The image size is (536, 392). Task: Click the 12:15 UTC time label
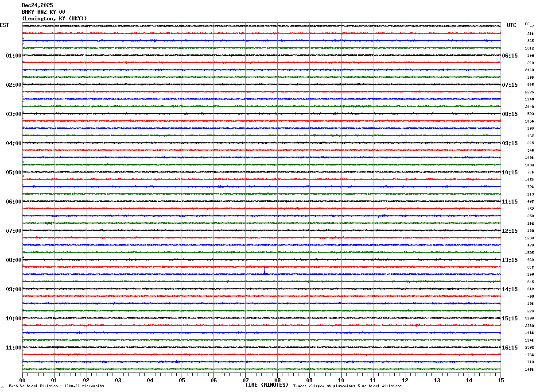click(x=510, y=231)
